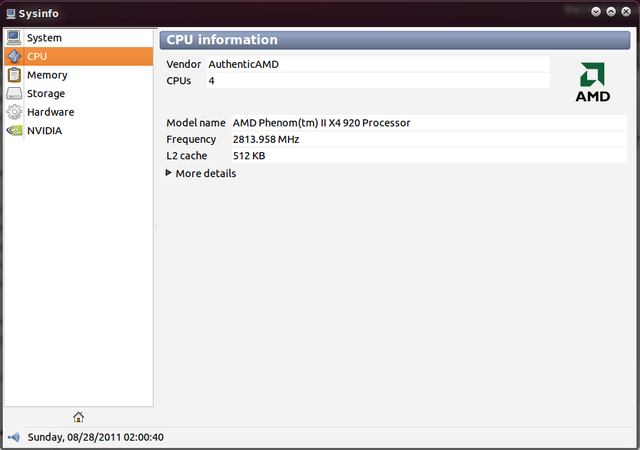
Task: Click the Sysinfo title bar computer icon
Action: pos(11,13)
